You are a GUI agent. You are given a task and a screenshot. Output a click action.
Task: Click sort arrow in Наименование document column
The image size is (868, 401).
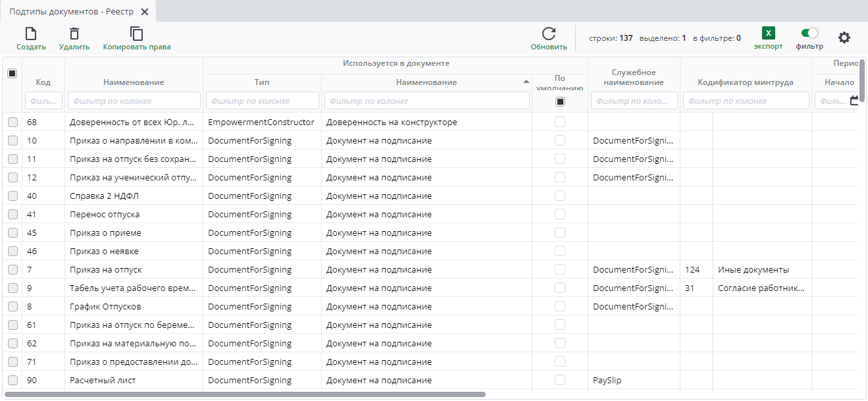pos(526,82)
